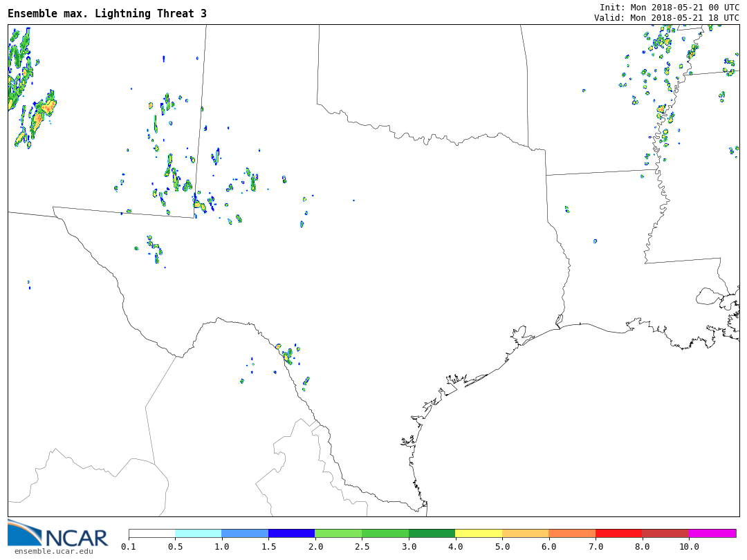Image resolution: width=747 pixels, height=560 pixels.
Task: Select the dark blue colorbar segment
Action: tap(291, 534)
